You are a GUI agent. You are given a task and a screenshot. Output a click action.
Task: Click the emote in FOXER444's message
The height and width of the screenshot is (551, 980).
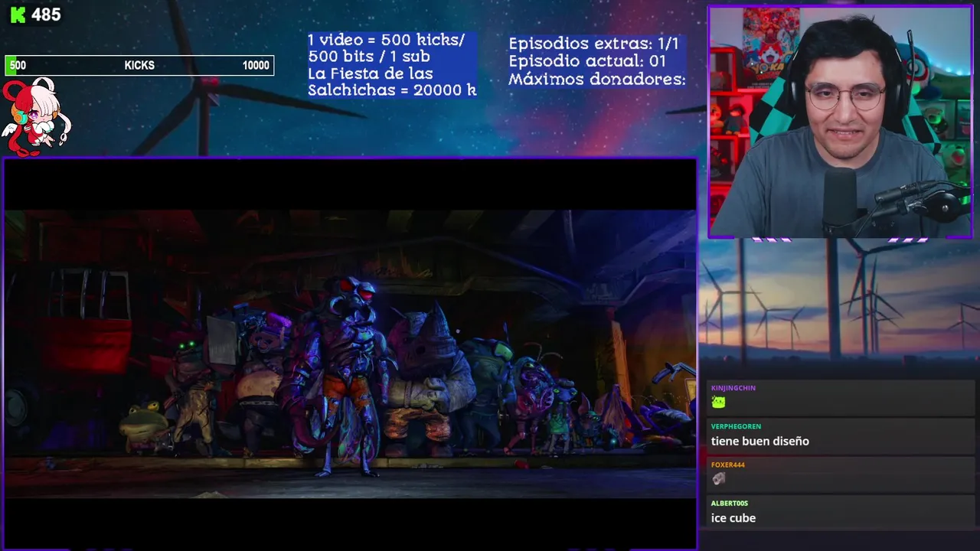[x=718, y=478]
